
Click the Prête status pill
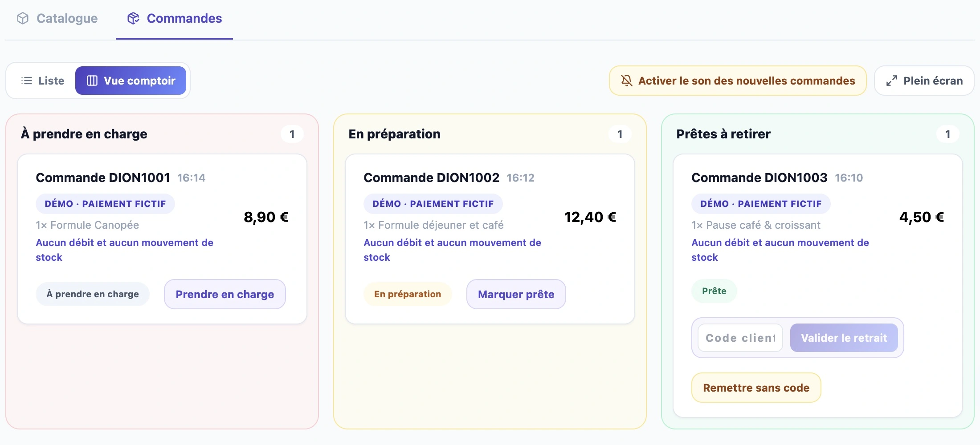[714, 291]
